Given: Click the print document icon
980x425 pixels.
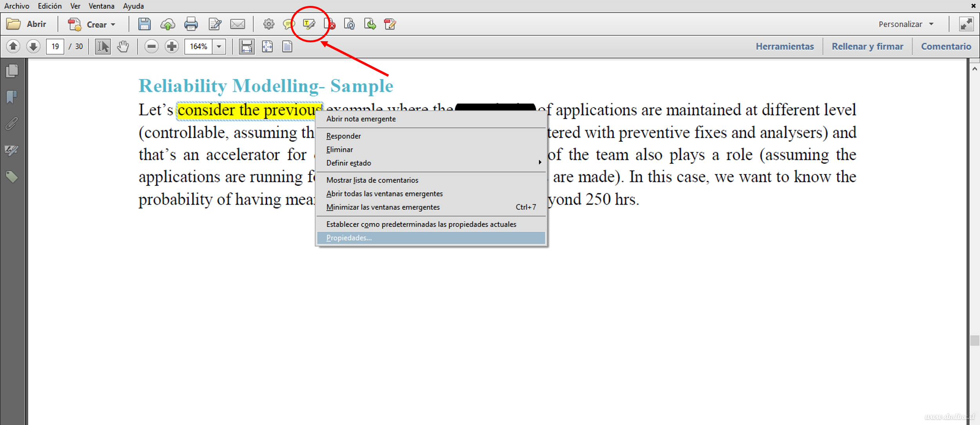Looking at the screenshot, I should pos(191,24).
